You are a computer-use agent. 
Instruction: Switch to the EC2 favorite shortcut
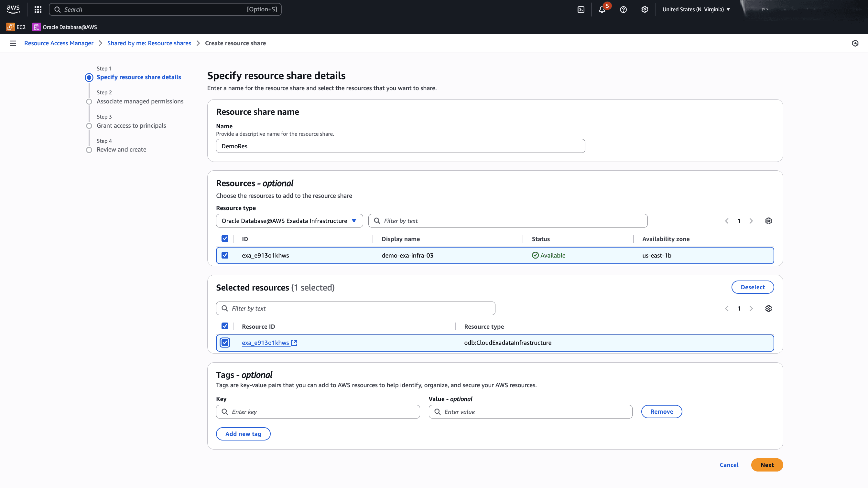(16, 27)
